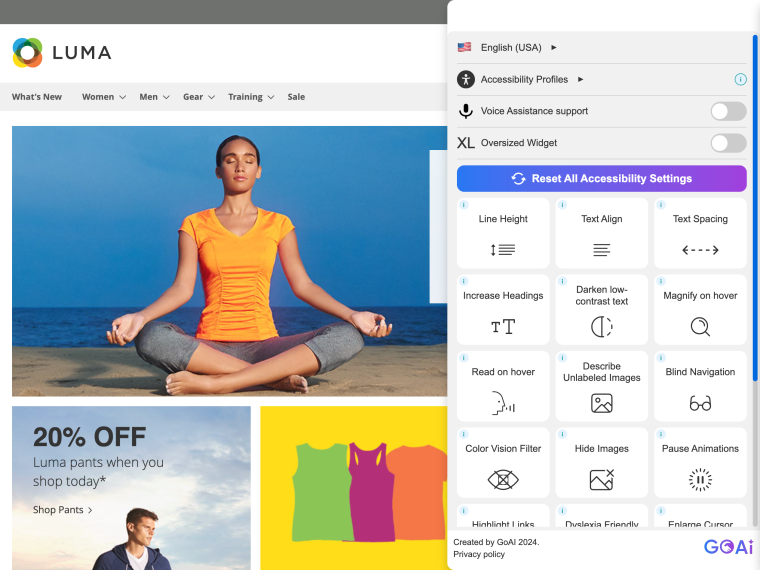Open info tooltip on Text Align card
This screenshot has width=760, height=570.
[562, 205]
